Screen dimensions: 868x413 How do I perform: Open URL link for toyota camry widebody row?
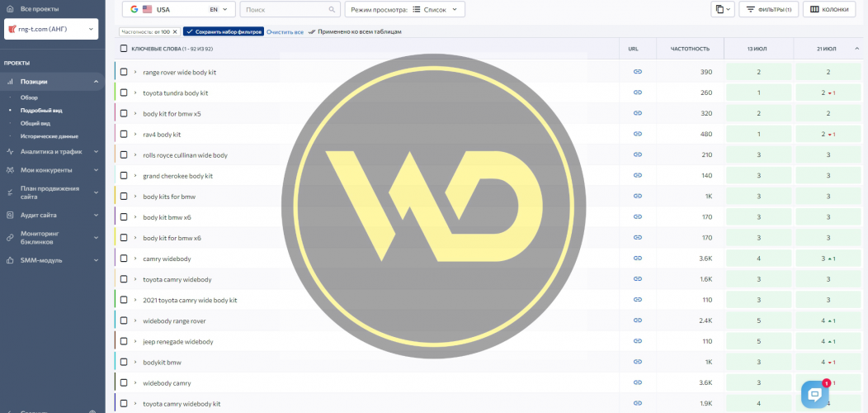click(x=637, y=279)
